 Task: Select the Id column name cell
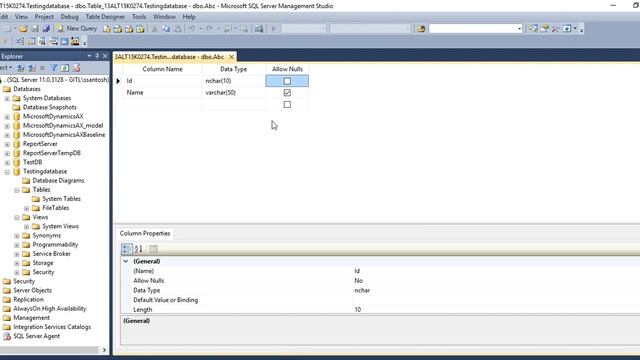click(162, 81)
